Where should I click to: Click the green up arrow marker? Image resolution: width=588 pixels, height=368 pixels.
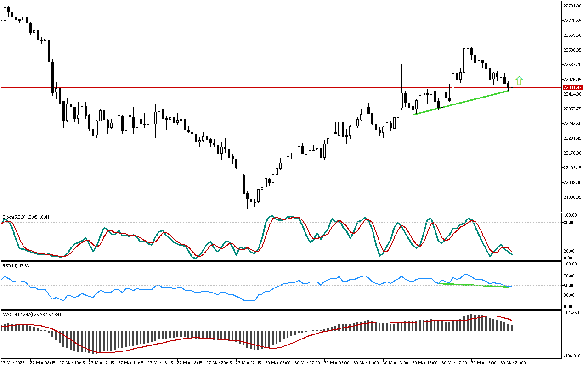click(519, 81)
